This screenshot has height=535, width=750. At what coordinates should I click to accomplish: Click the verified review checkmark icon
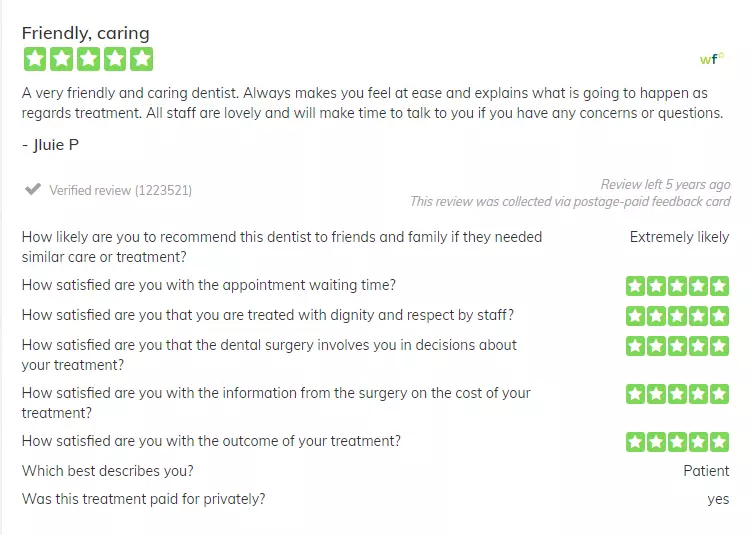click(33, 189)
